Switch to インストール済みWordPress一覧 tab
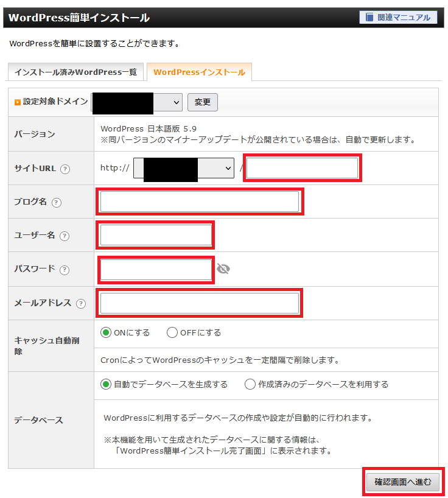This screenshot has height=498, width=448. tap(76, 72)
